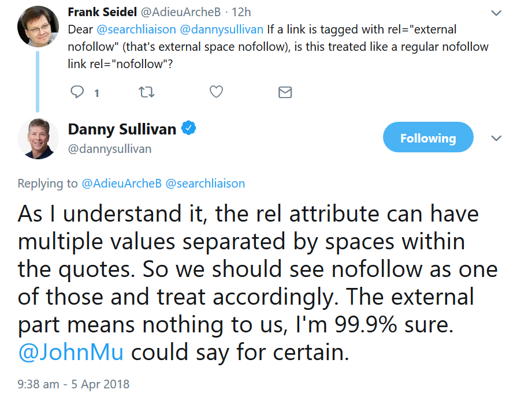The height and width of the screenshot is (397, 532).
Task: Click @searchliaison in Replying to line
Action: 205,183
